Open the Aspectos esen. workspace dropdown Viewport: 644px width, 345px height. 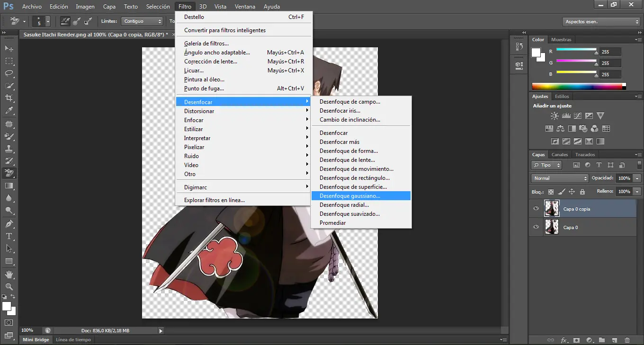tap(602, 22)
